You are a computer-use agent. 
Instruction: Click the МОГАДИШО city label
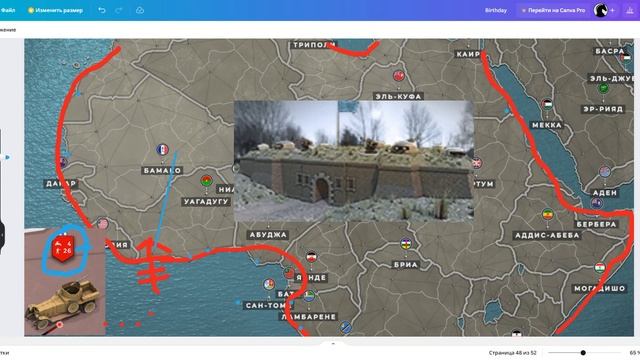point(599,288)
